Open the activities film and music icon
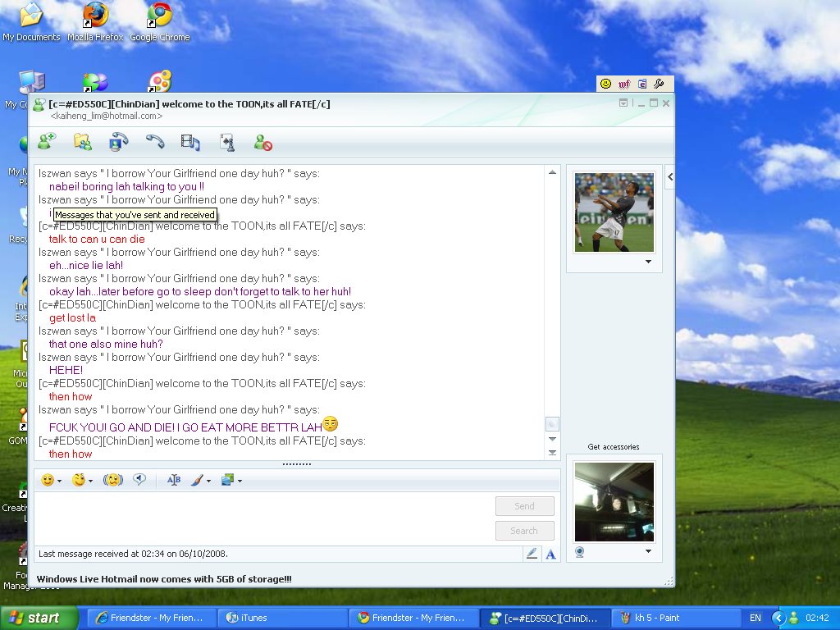Screen dimensions: 840x630 (x=190, y=142)
